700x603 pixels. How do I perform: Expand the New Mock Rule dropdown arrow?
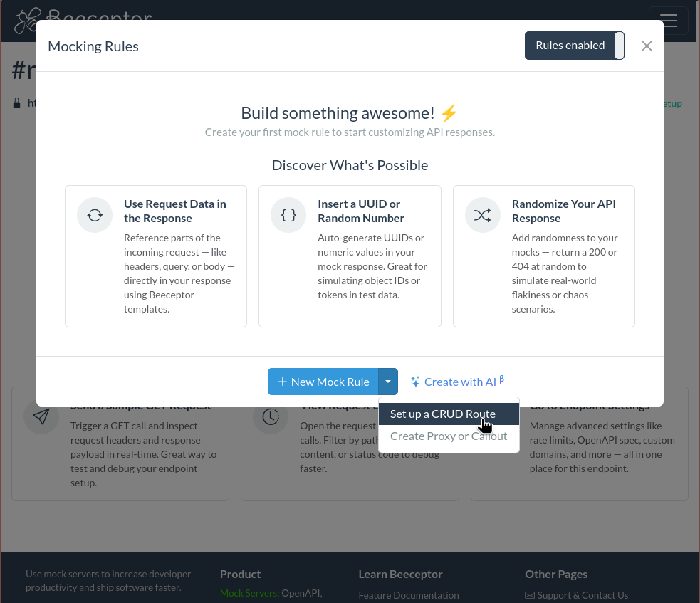(388, 382)
